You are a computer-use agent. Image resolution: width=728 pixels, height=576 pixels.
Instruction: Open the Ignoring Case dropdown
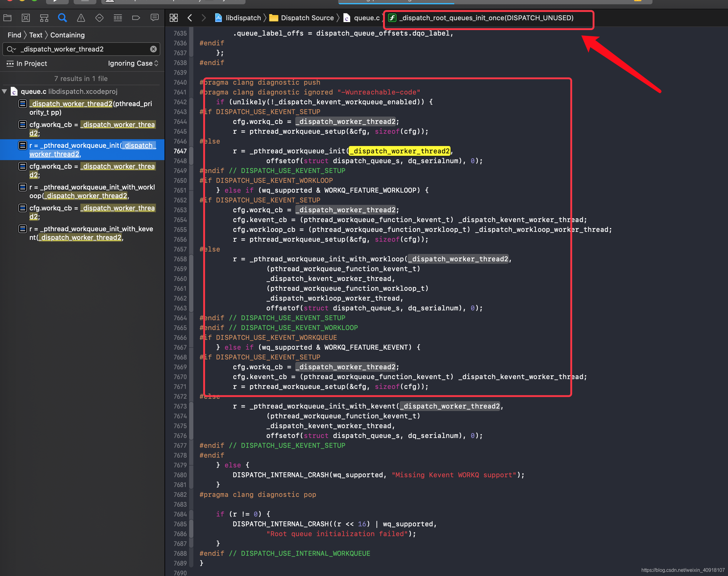[x=133, y=63]
